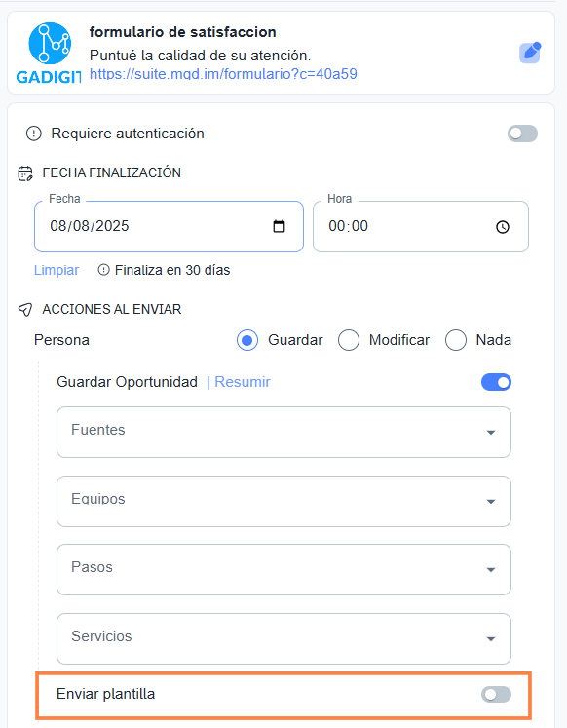Image resolution: width=567 pixels, height=728 pixels.
Task: Disable the Guardar Oportunidad toggle
Action: 496,382
